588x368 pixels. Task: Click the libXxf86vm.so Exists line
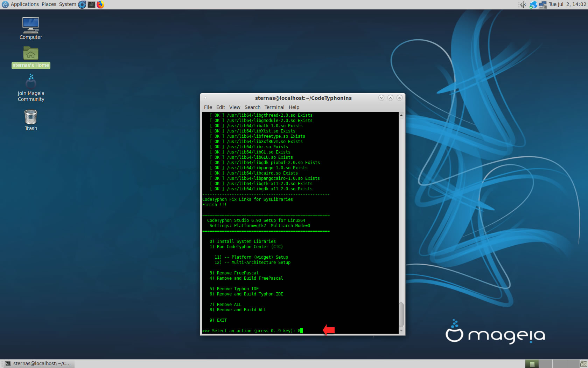(256, 142)
